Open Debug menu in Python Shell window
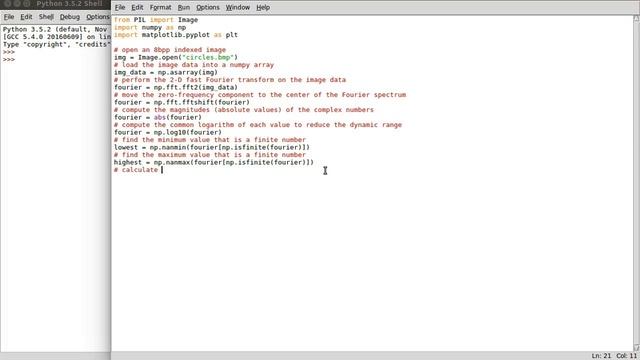640x360 pixels. pyautogui.click(x=70, y=17)
